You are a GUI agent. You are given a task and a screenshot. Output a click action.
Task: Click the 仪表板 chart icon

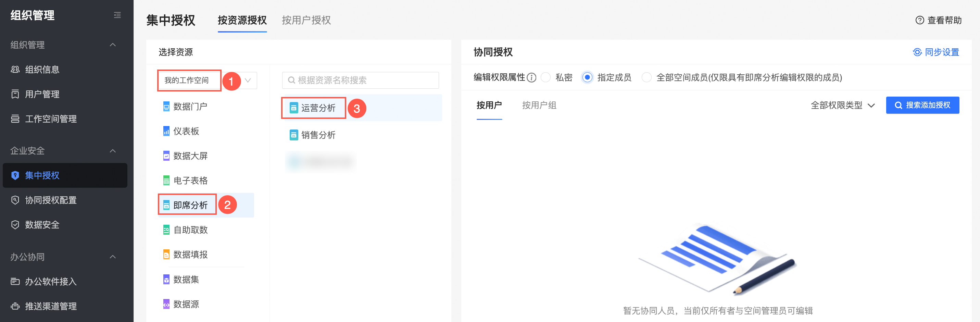[166, 131]
